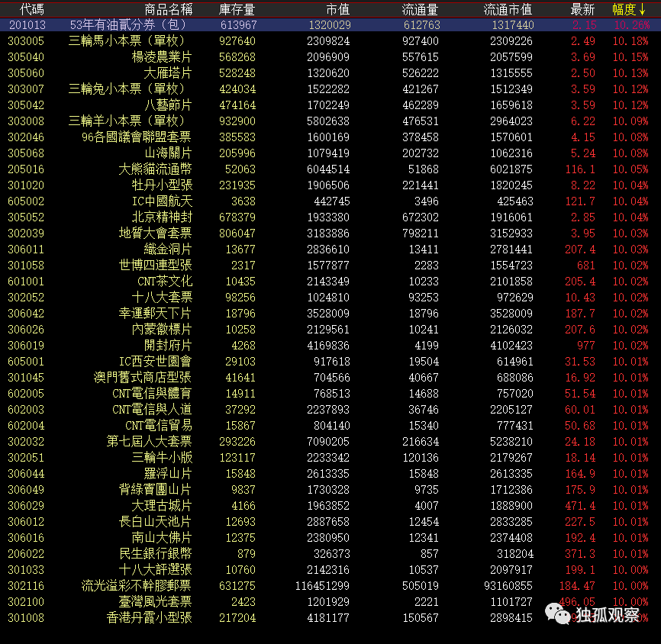This screenshot has height=644, width=661.
Task: Select the 長白山天池片 row
Action: [330, 521]
